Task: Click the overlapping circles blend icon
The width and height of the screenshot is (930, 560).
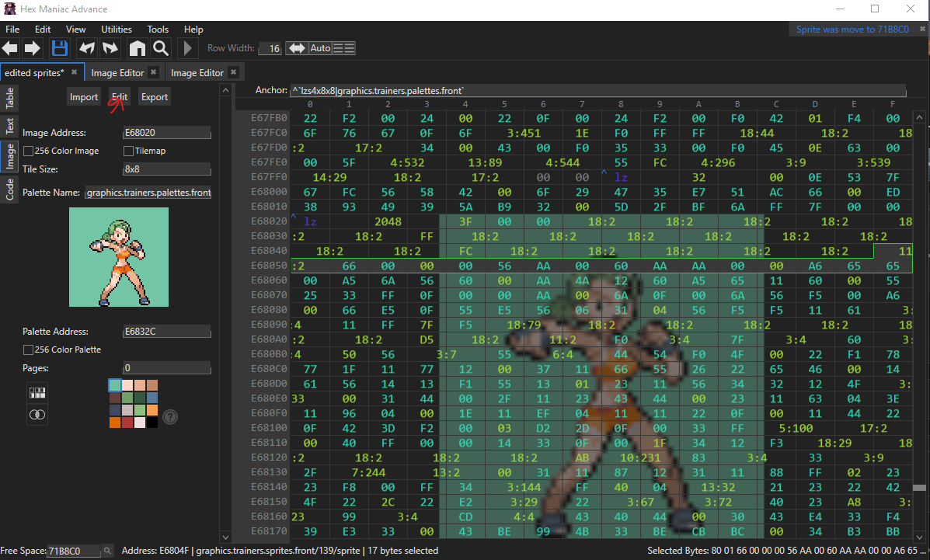Action: point(37,414)
